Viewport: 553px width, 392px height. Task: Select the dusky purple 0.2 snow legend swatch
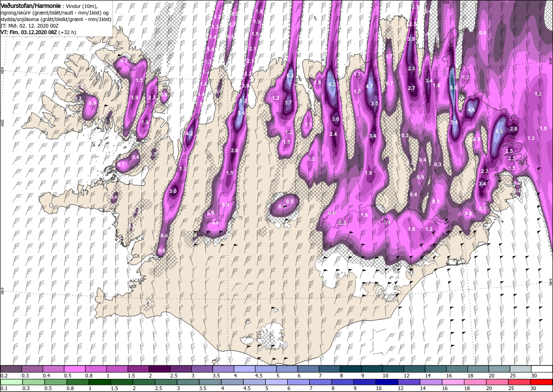11,369
